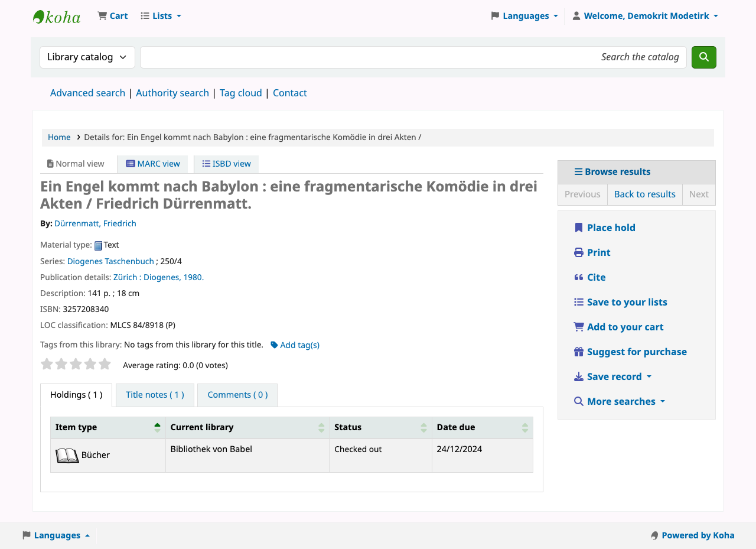Screen dimensions: 756x549
Task: Print this record
Action: click(x=592, y=253)
